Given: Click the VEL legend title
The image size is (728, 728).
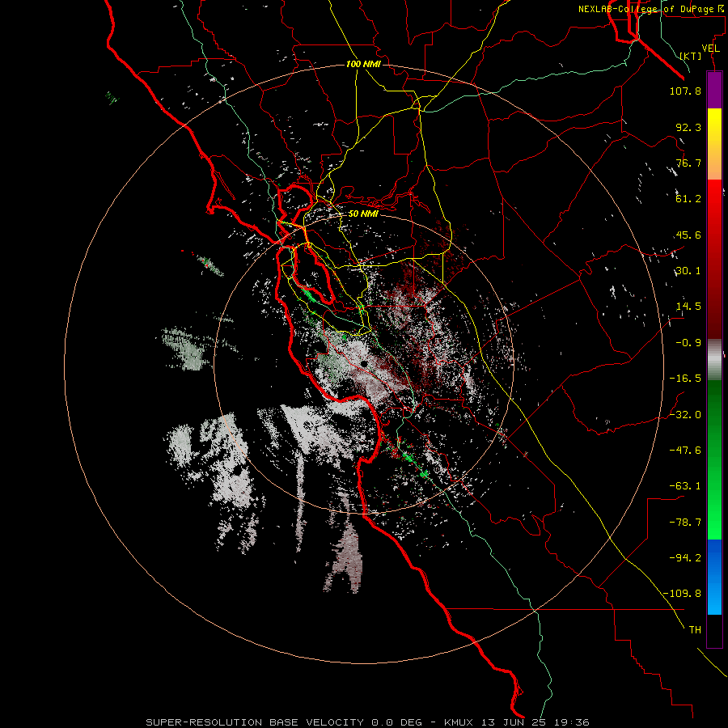Looking at the screenshot, I should tap(710, 49).
